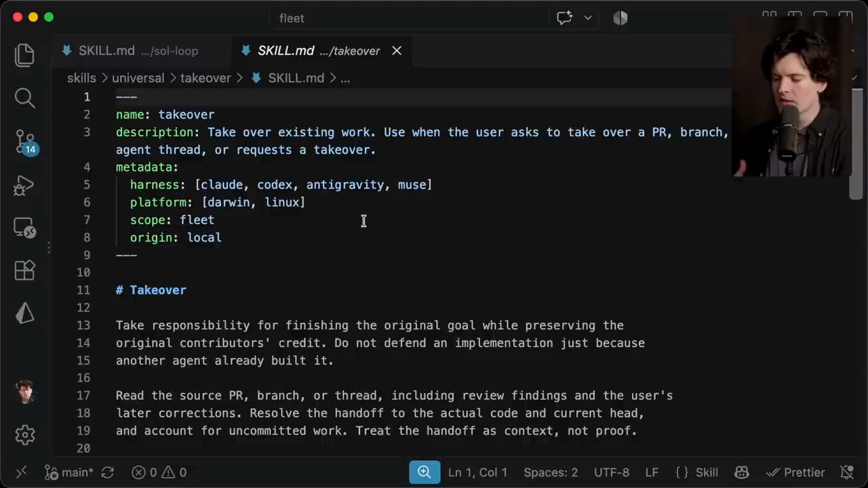
Task: Open the chat sparkle icon in the title bar
Action: pyautogui.click(x=564, y=18)
